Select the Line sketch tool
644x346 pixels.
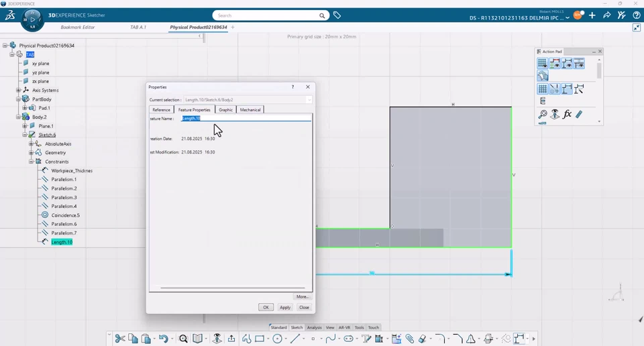pos(294,339)
